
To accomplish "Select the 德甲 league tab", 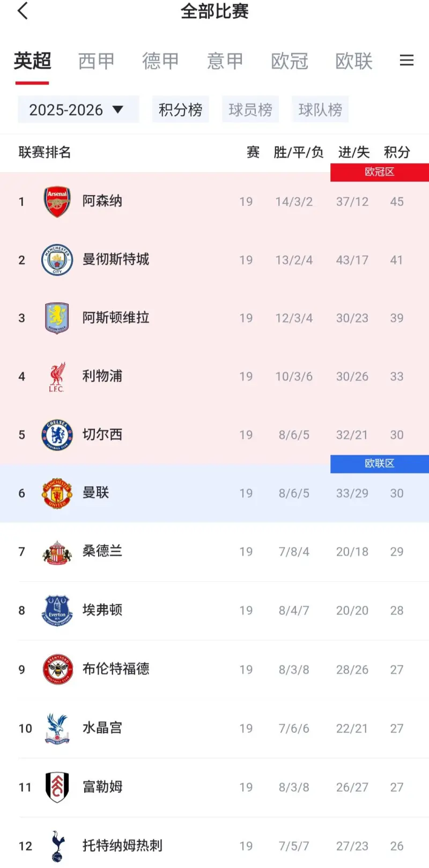I will (x=160, y=61).
